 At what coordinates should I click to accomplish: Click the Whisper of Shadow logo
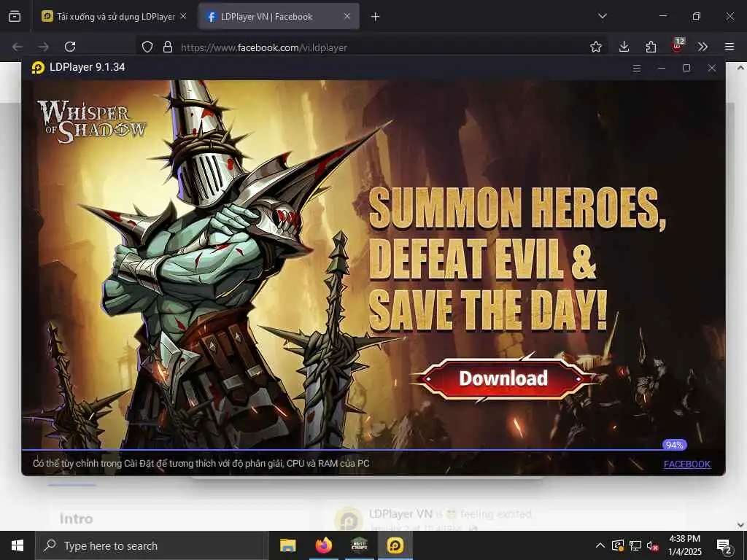91,121
